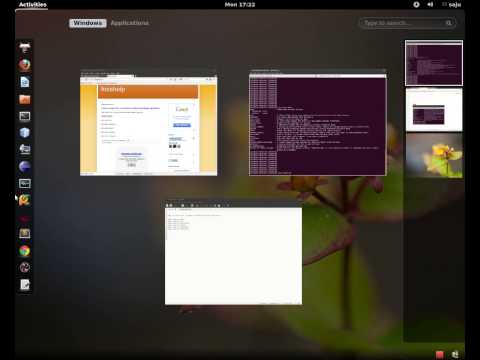
Task: Launch Google Chrome from the dash
Action: [x=25, y=251]
